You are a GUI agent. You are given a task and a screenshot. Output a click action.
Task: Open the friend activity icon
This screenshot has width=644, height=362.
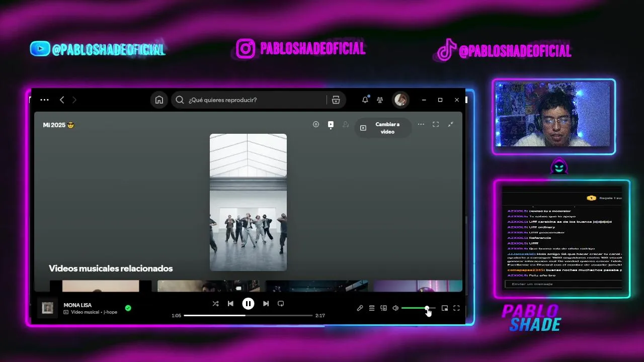tap(380, 100)
